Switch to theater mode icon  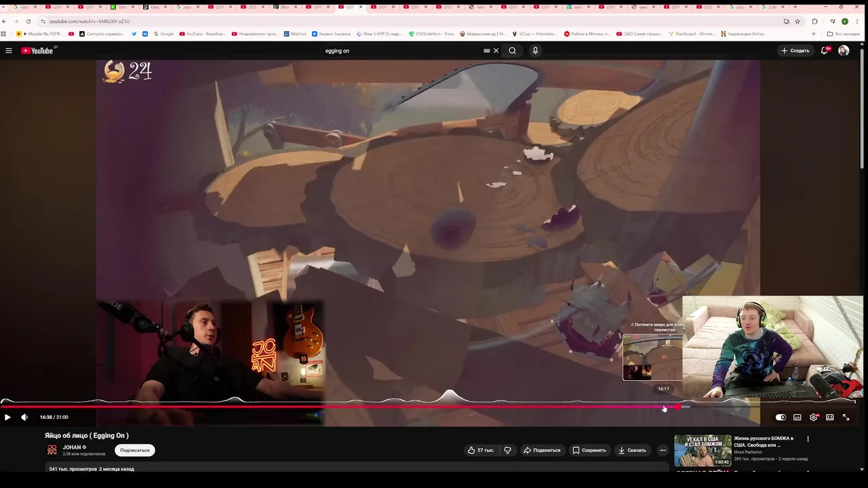(829, 418)
